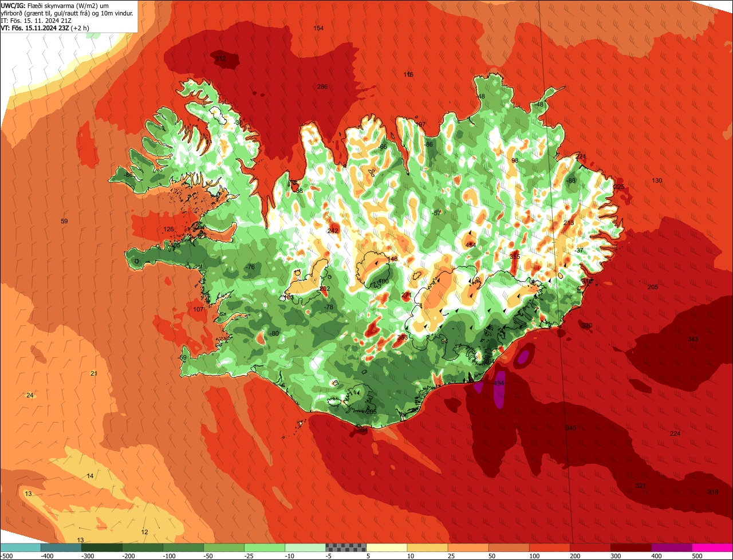Click the magenta legend swatch above 500

click(712, 547)
